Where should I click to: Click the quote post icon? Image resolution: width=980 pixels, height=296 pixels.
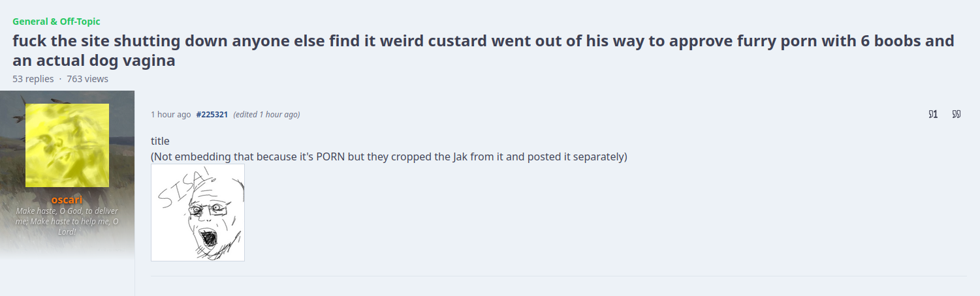point(956,115)
